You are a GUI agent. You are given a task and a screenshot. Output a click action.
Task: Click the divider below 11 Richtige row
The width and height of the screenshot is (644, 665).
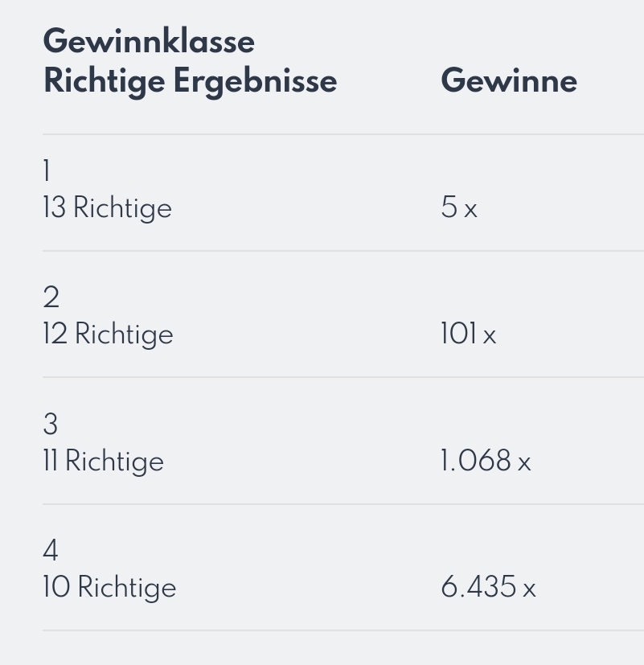click(343, 504)
